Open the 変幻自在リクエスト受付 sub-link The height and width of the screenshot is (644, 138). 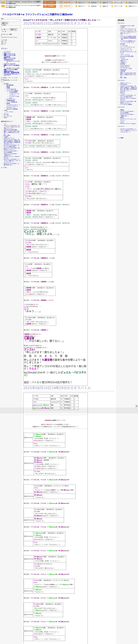[13, 68]
